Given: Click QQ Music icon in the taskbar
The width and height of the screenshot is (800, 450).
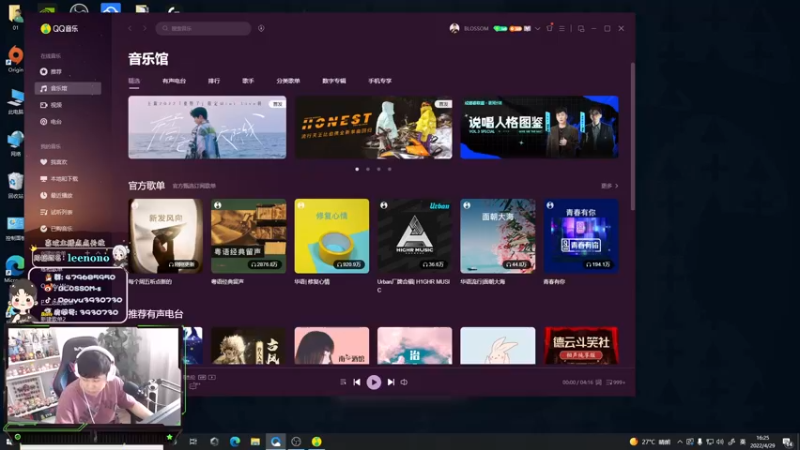Looking at the screenshot, I should coord(317,441).
